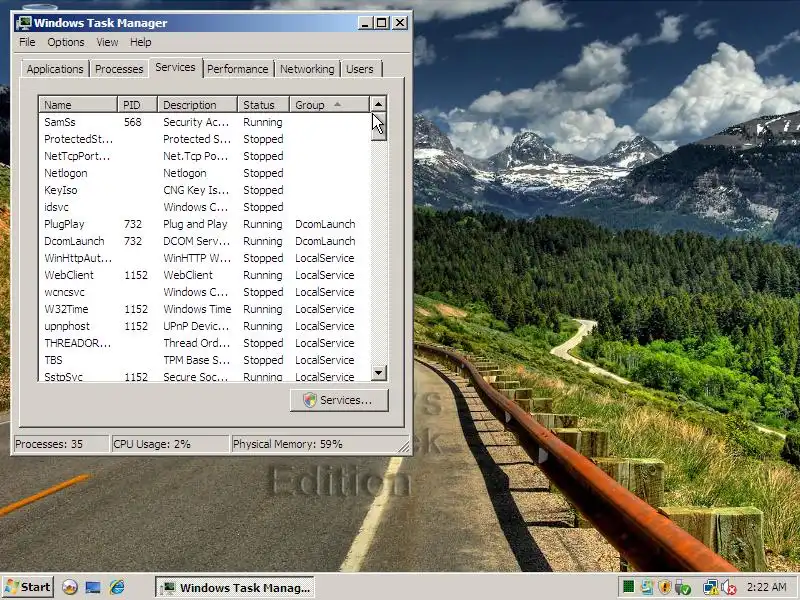Select the WinHttpAut... service row
The height and width of the screenshot is (600, 800).
tap(204, 258)
